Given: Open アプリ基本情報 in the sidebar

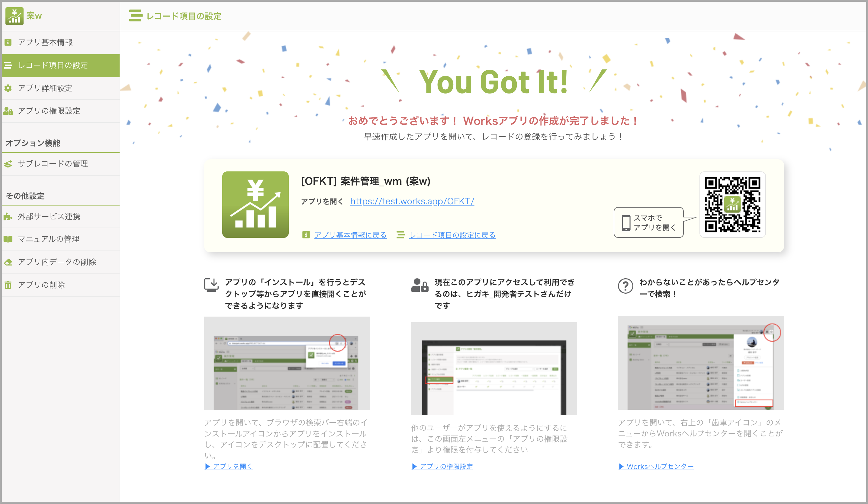Looking at the screenshot, I should pyautogui.click(x=61, y=42).
